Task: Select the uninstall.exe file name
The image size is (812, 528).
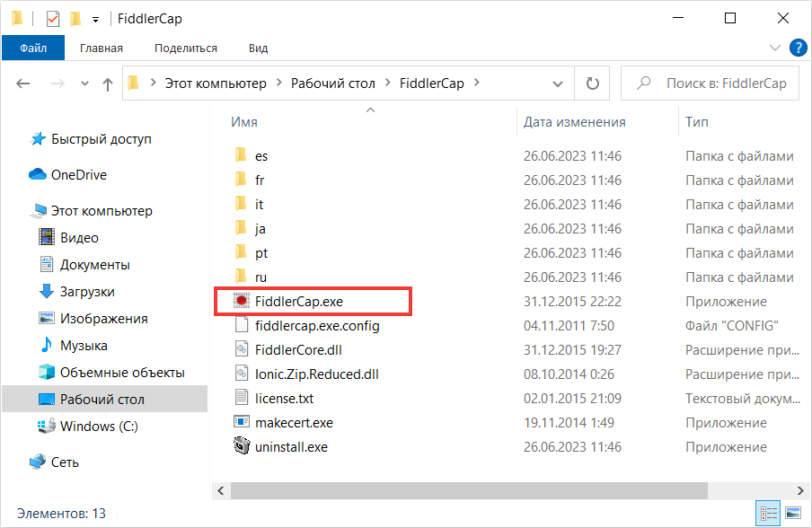Action: pyautogui.click(x=292, y=446)
